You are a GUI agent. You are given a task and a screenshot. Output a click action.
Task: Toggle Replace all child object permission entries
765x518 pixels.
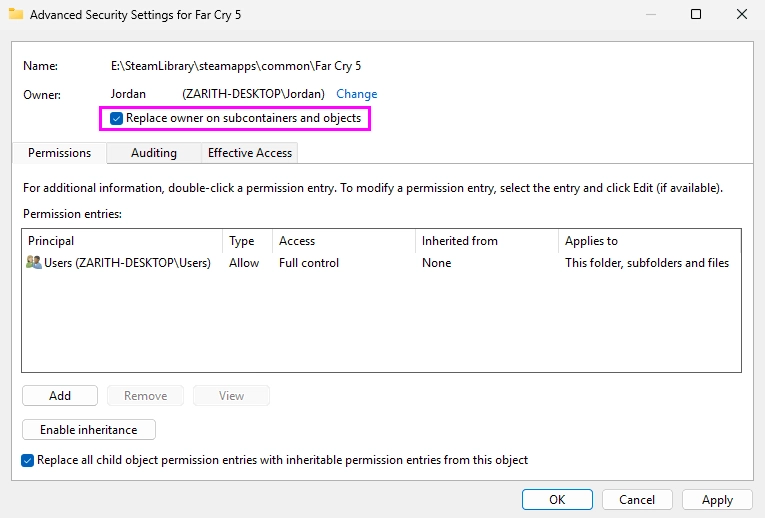pyautogui.click(x=27, y=460)
